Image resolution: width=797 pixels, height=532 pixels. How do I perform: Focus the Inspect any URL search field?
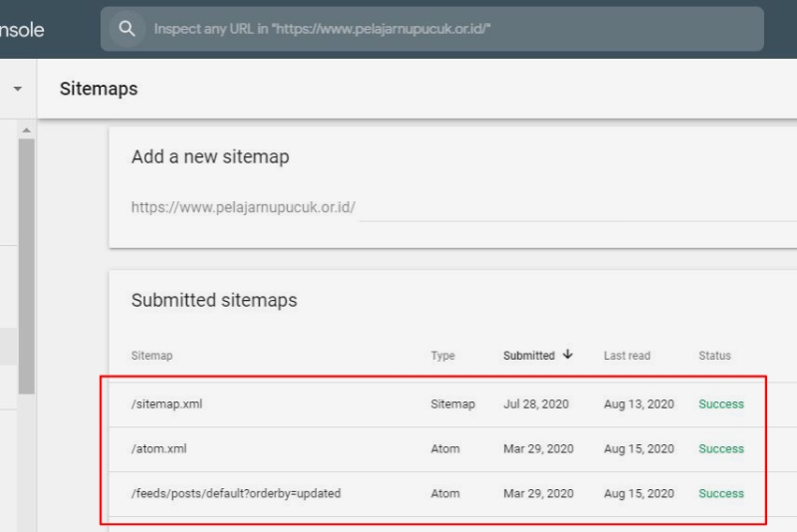tap(432, 29)
